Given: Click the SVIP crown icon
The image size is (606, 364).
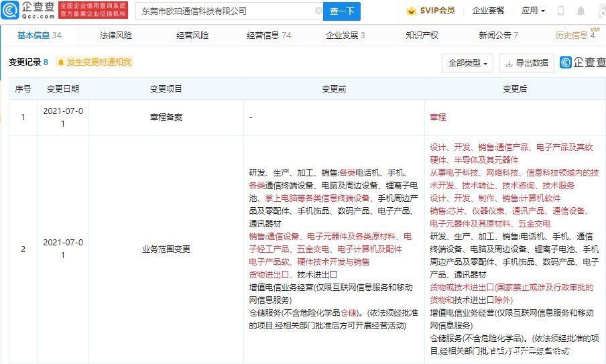Looking at the screenshot, I should point(411,11).
